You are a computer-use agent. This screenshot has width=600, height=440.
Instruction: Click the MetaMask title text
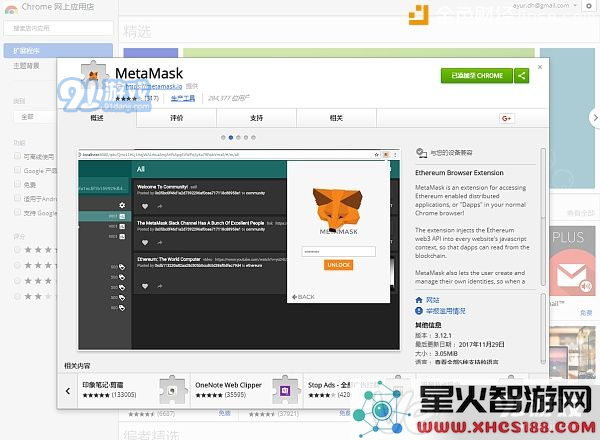[149, 73]
